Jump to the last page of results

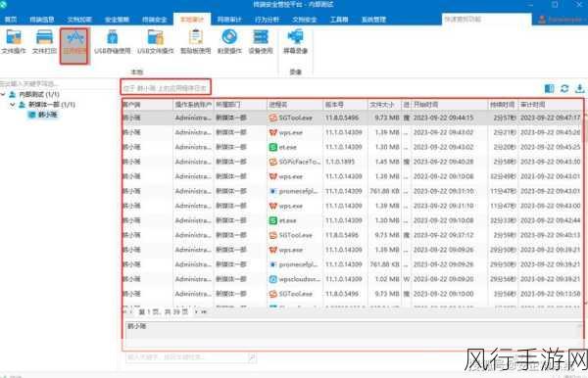coord(204,311)
